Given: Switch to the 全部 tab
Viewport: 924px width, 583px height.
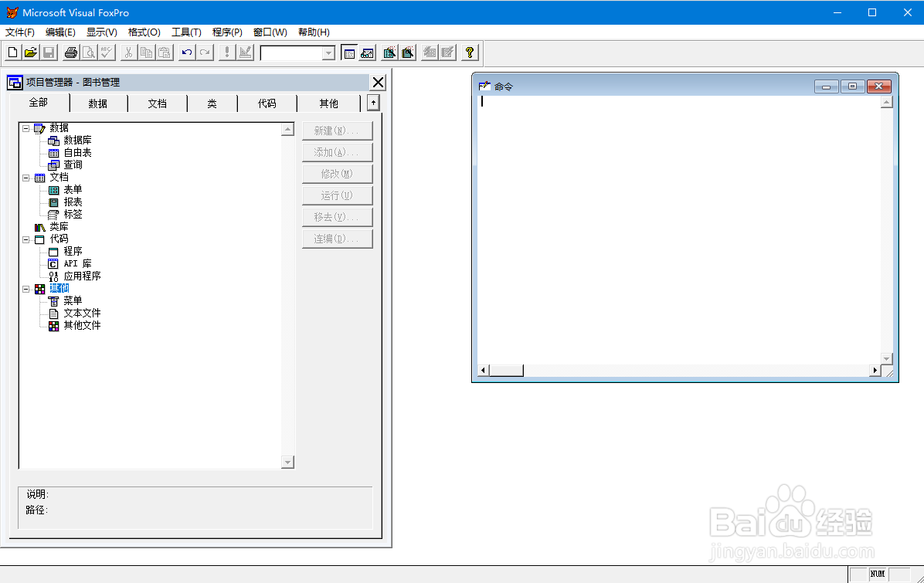Looking at the screenshot, I should (x=39, y=103).
